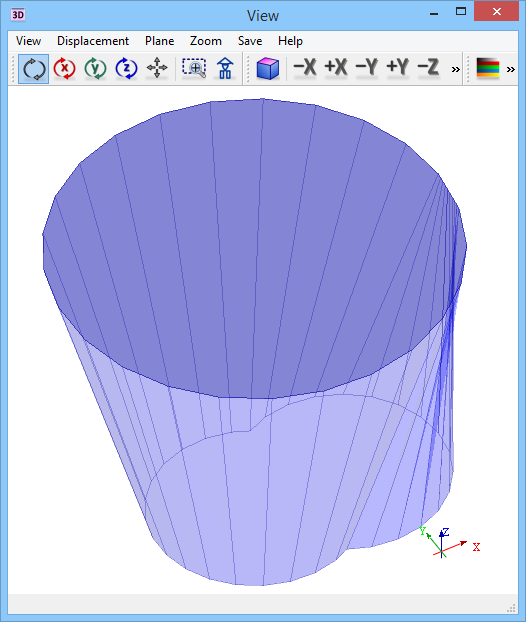Image resolution: width=526 pixels, height=622 pixels.
Task: Click the color bands legend icon
Action: [488, 69]
